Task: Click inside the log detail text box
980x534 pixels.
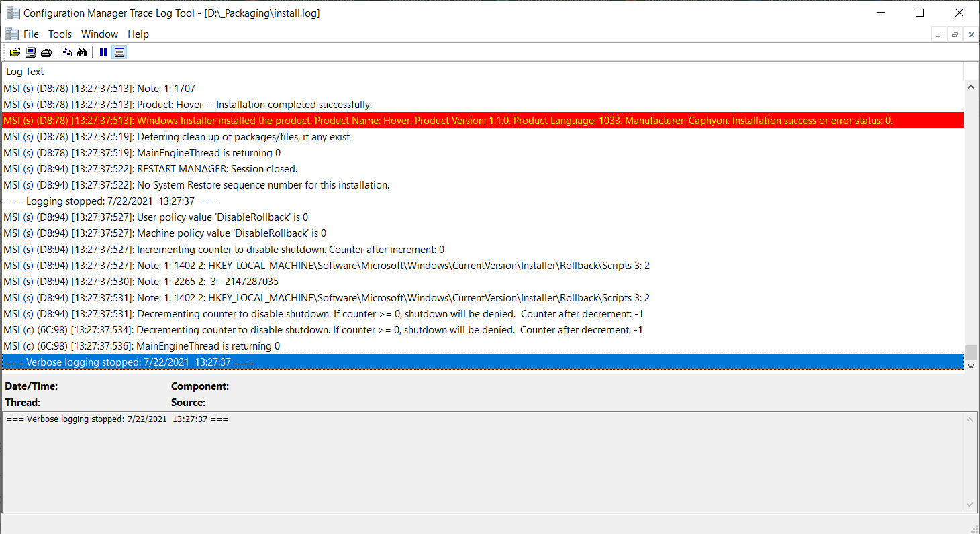Action: click(483, 462)
